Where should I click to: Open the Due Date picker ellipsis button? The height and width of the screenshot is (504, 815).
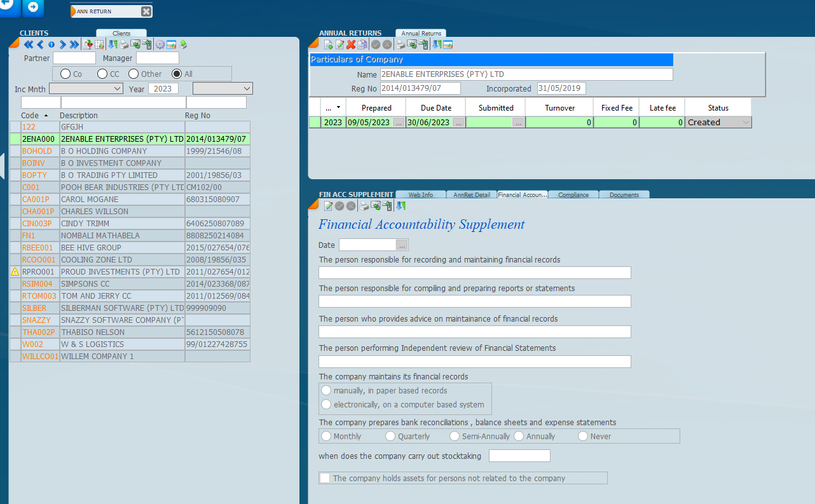tap(458, 123)
